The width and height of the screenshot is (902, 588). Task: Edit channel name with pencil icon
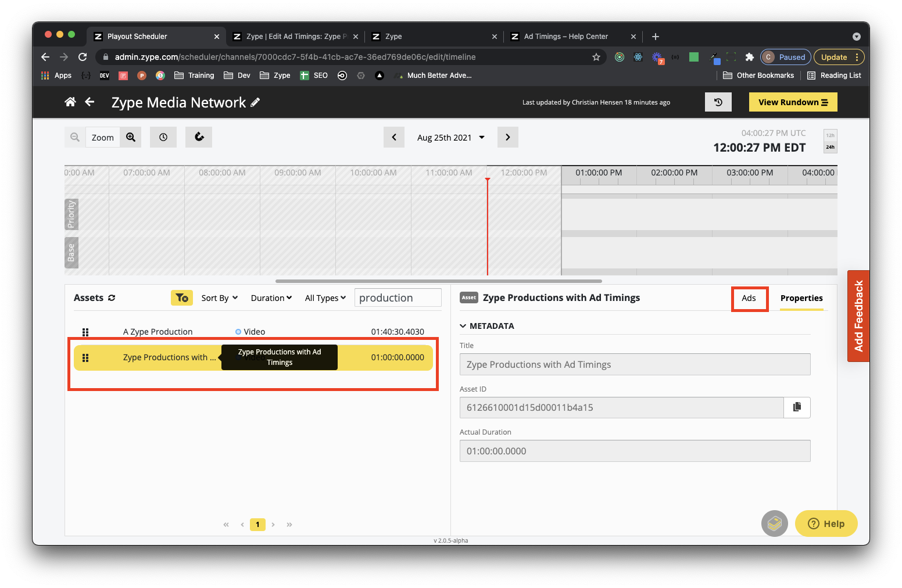[x=255, y=102]
